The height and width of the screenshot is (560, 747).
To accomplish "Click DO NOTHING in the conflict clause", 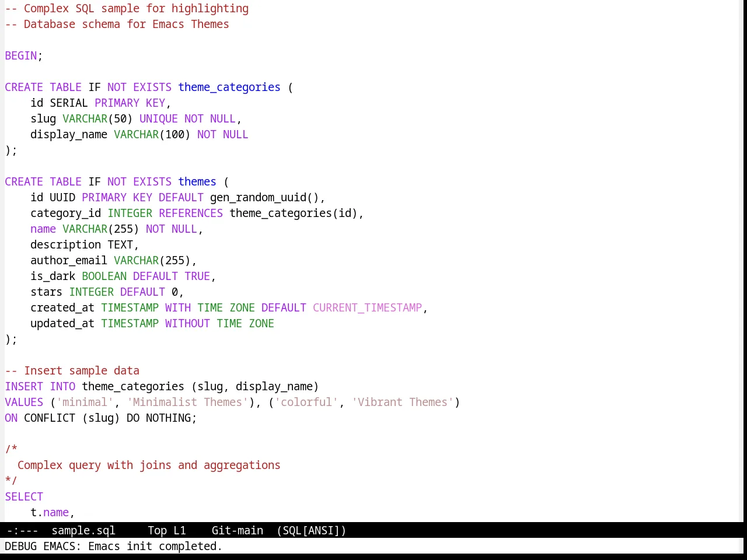I will click(x=159, y=418).
